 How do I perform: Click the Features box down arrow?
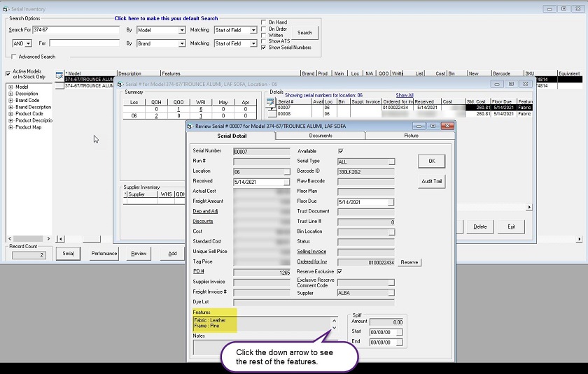tap(334, 328)
